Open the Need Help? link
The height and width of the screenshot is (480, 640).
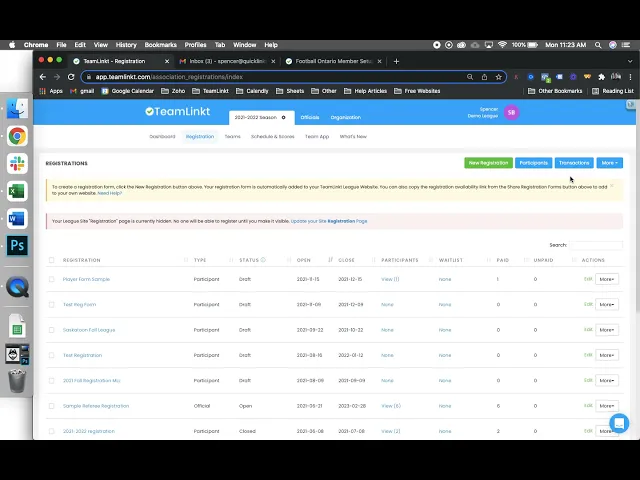[109, 193]
